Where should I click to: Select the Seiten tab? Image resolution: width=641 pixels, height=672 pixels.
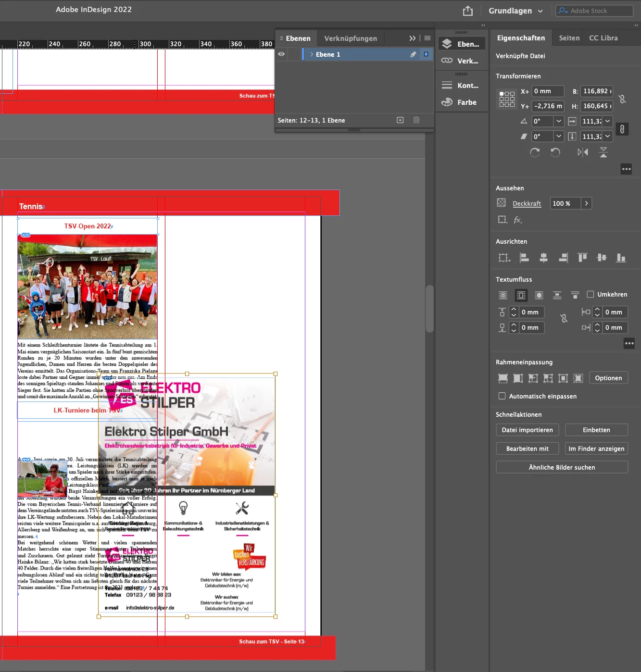coord(569,38)
